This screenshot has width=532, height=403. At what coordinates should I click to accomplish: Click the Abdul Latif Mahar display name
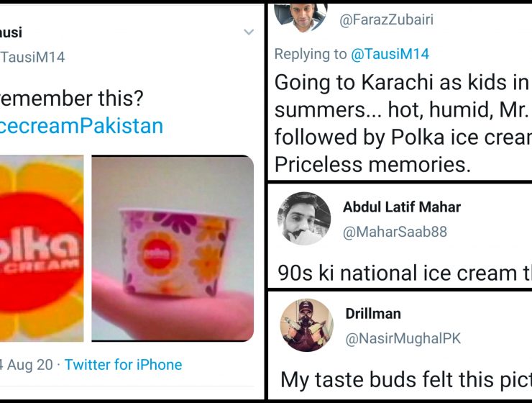coord(402,207)
